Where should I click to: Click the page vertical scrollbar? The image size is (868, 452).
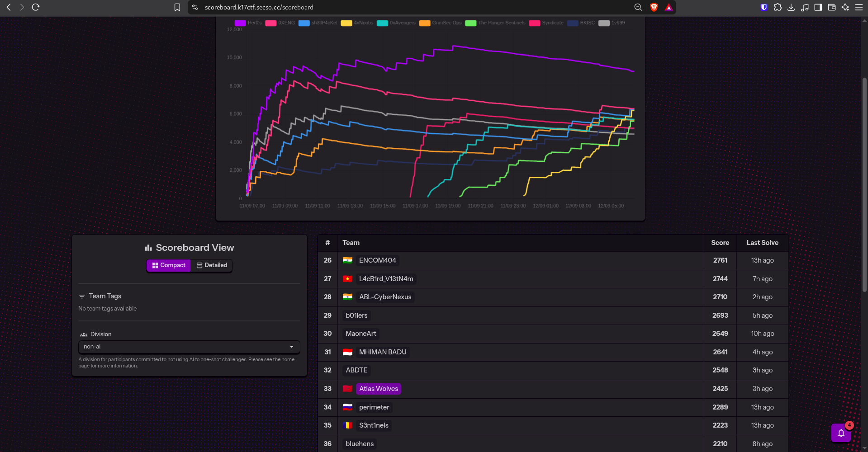coord(864,185)
